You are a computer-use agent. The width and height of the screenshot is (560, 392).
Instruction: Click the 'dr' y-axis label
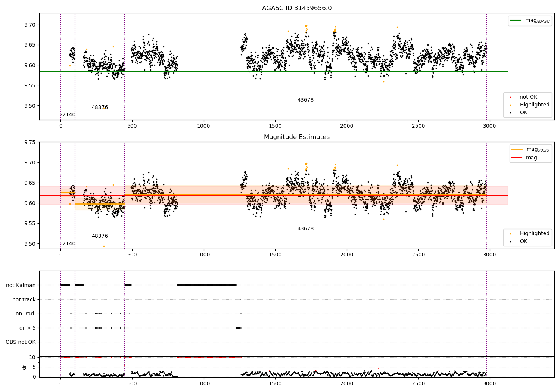click(x=24, y=367)
